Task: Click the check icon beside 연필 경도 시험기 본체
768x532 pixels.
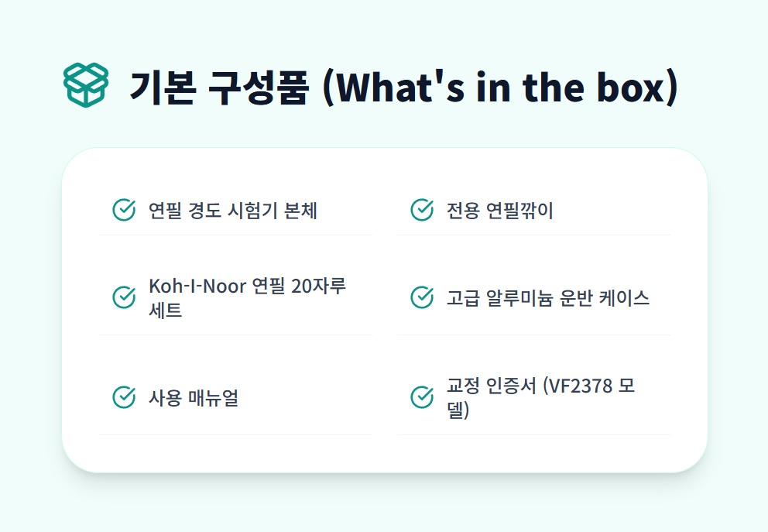Action: point(124,210)
